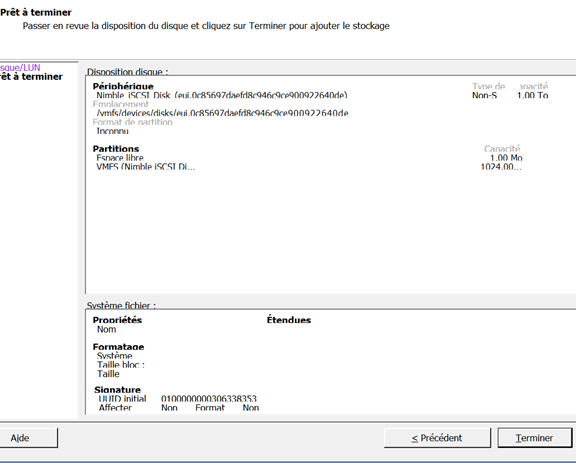Click the Étendues heading
This screenshot has height=463, width=576.
click(x=289, y=320)
